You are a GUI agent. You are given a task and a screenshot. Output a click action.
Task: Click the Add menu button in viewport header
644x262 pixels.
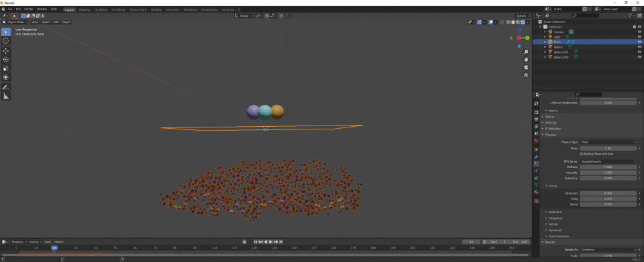click(55, 22)
